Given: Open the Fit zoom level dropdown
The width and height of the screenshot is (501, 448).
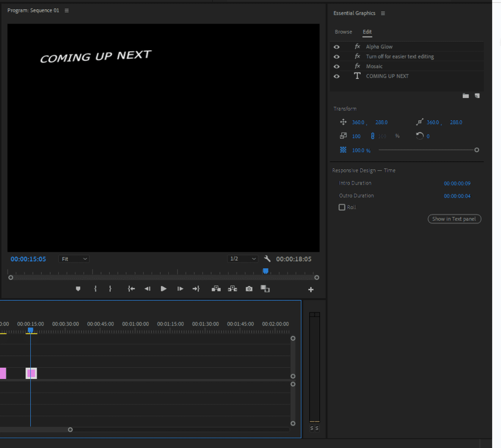Looking at the screenshot, I should (x=74, y=259).
